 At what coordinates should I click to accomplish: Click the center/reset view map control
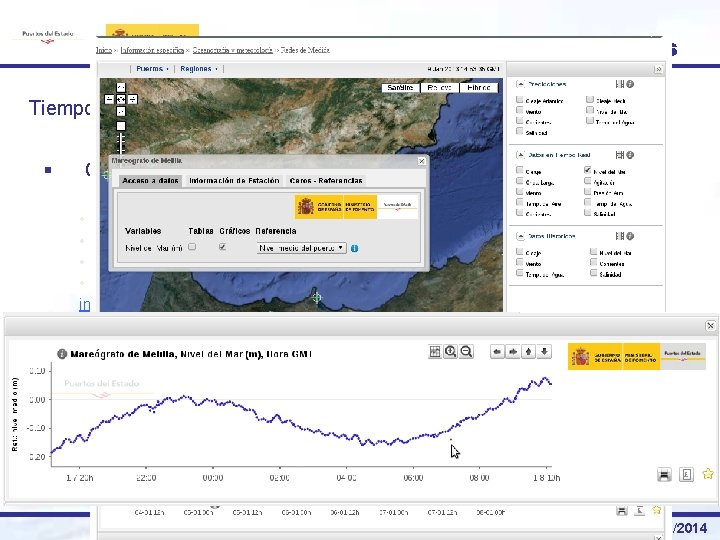pos(121,99)
